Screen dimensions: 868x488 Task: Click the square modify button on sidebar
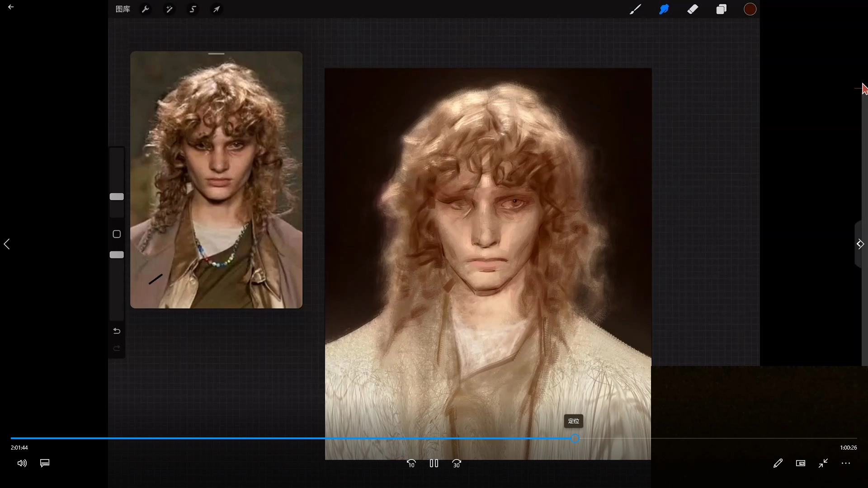coord(117,234)
